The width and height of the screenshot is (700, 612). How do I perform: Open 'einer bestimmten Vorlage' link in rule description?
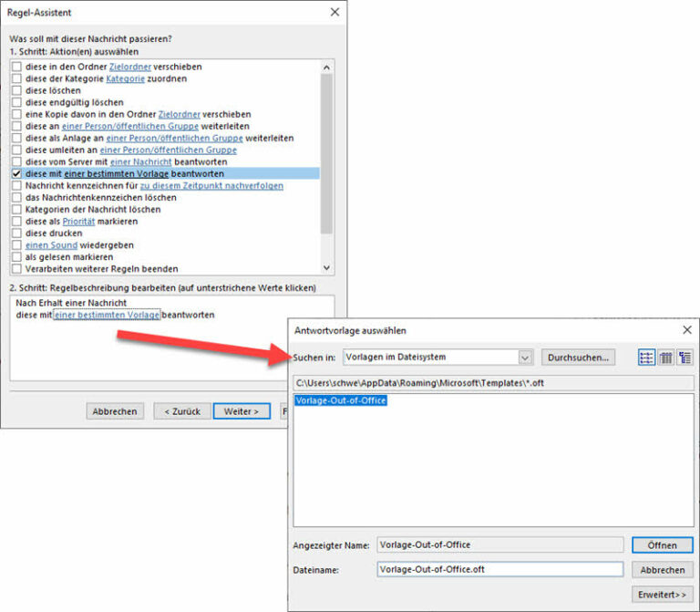[x=107, y=315]
